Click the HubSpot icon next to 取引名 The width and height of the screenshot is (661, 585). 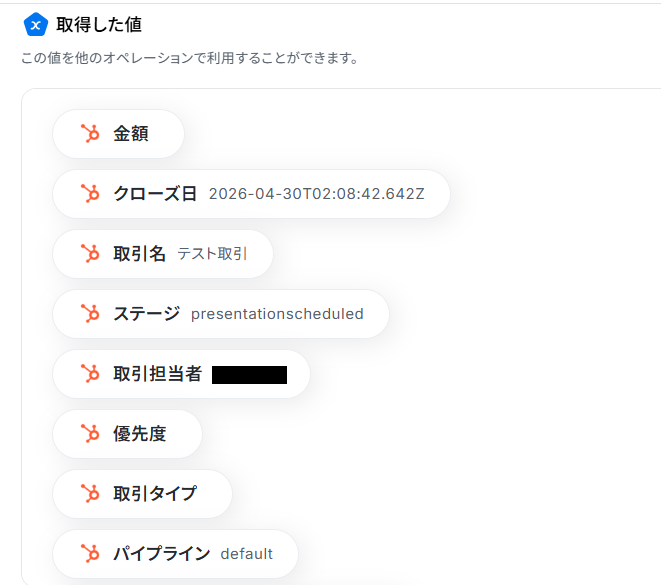coord(90,254)
